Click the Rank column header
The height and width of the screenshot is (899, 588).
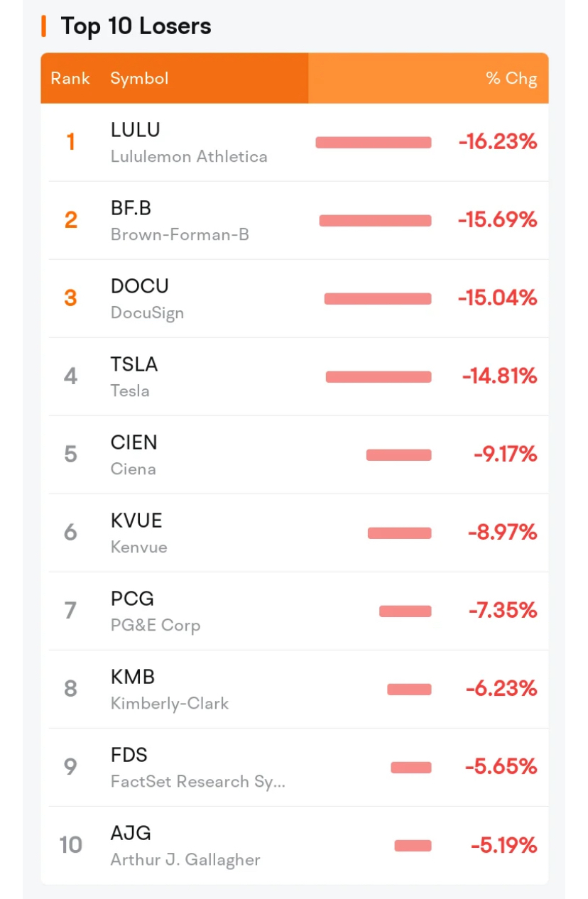[70, 78]
